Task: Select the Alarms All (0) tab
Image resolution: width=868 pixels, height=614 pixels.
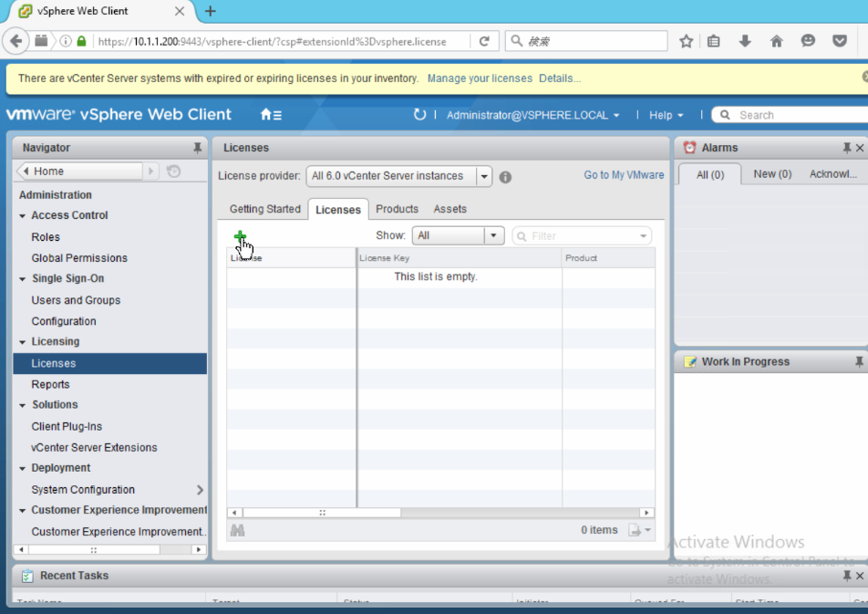Action: click(709, 174)
